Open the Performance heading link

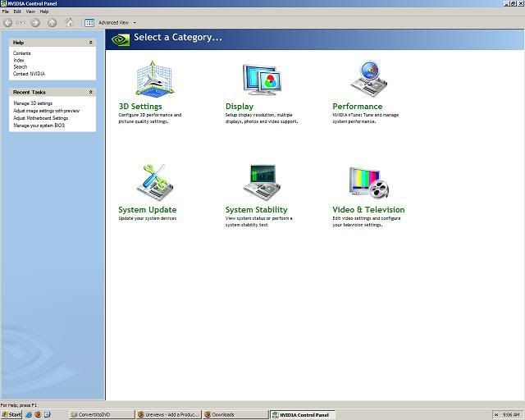click(358, 107)
